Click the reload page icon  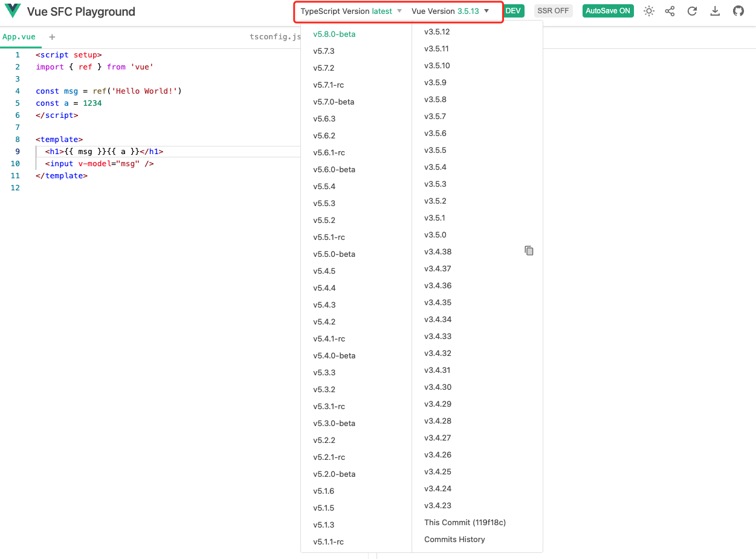click(693, 11)
